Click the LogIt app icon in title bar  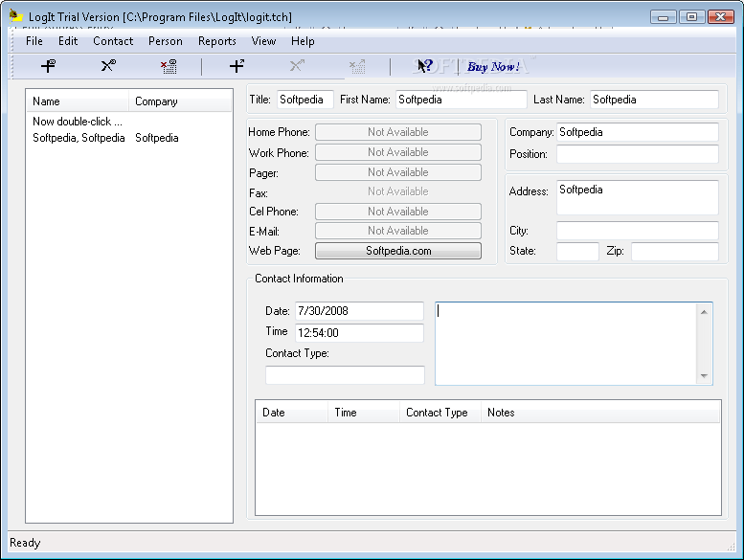(16, 16)
